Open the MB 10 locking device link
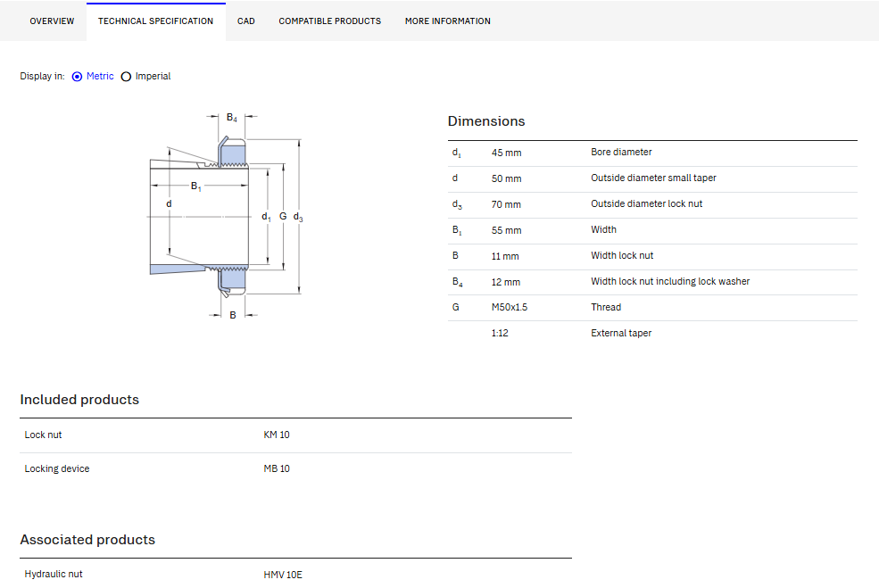Viewport: 879px width, 588px height. [x=277, y=468]
